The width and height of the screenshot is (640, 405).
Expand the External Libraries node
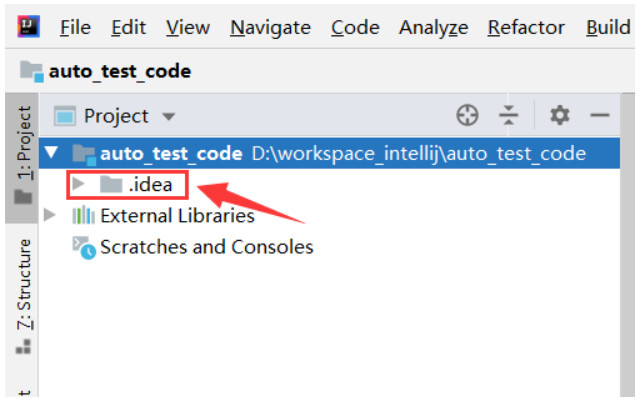pos(50,215)
